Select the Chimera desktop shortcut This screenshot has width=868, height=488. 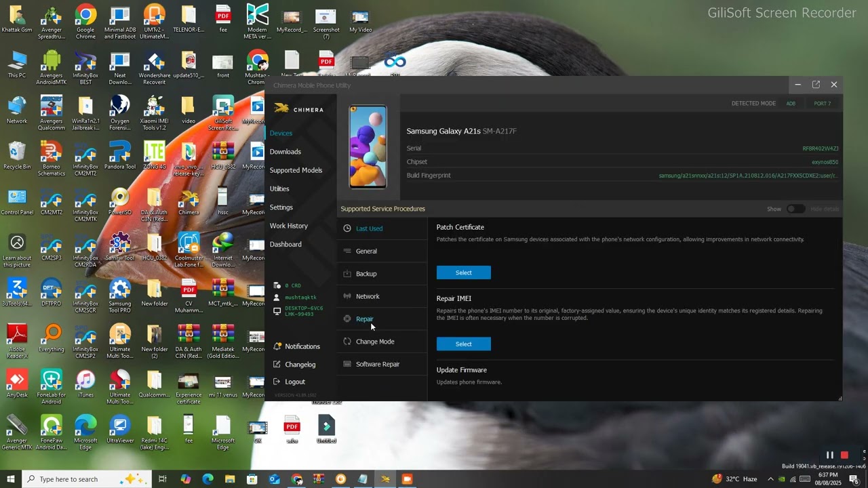189,201
